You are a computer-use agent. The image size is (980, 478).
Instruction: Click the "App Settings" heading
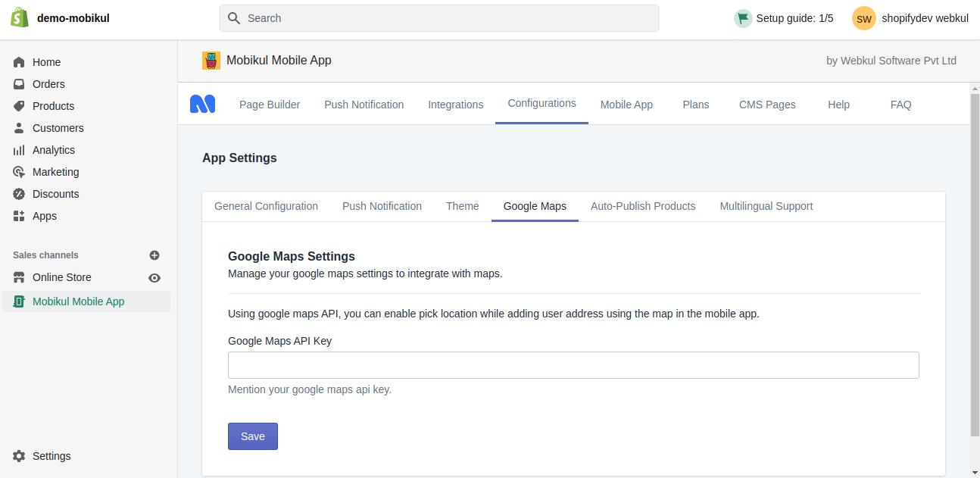click(x=239, y=158)
